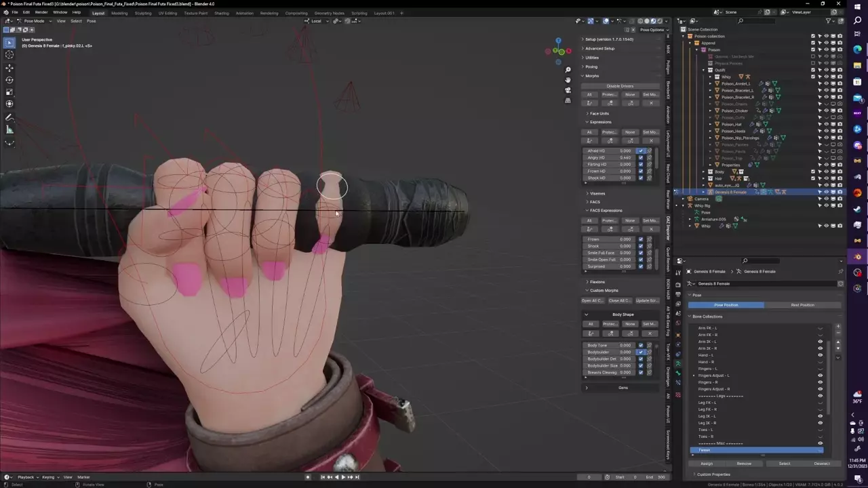Select the Rotate tool in the viewport toolbar
The height and width of the screenshot is (488, 868).
tap(9, 80)
